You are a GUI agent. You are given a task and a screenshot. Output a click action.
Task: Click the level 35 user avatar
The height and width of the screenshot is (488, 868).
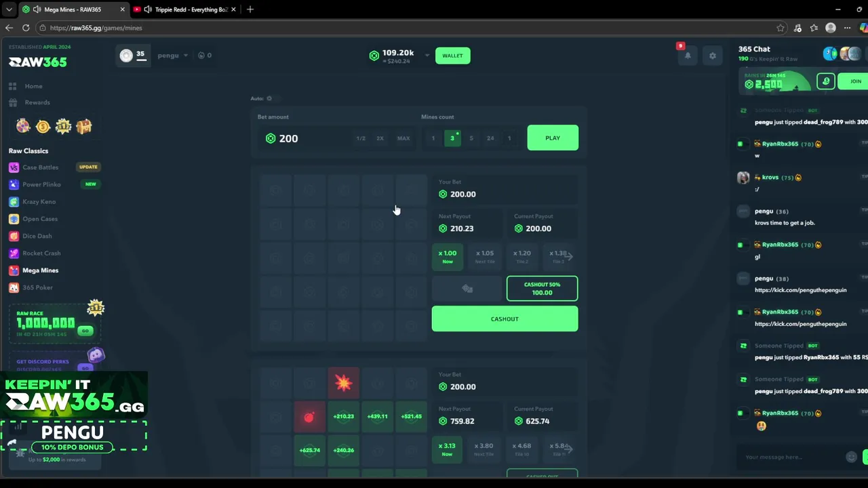pyautogui.click(x=126, y=56)
